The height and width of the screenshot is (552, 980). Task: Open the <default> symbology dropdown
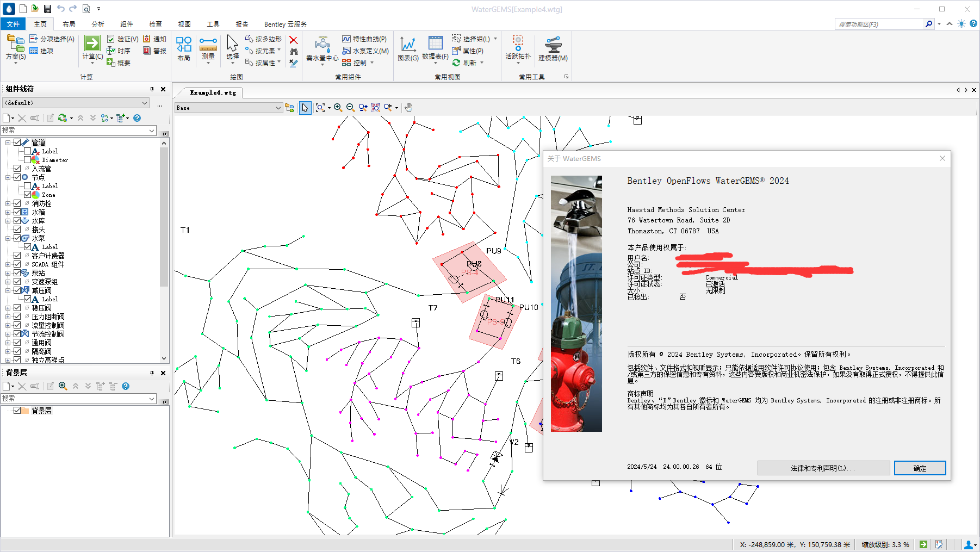[76, 103]
